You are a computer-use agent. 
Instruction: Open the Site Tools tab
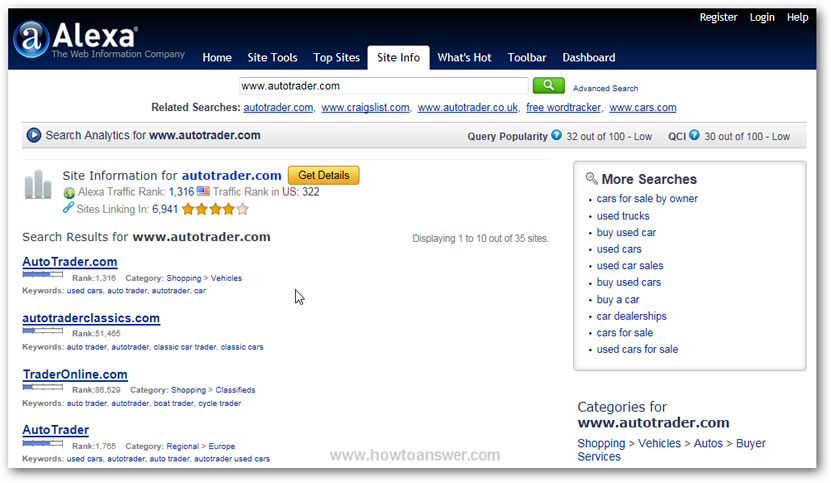[272, 57]
